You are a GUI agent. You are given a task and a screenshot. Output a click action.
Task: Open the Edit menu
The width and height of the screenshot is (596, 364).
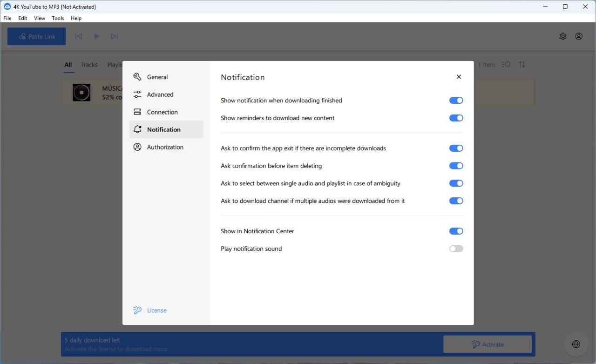tap(23, 18)
